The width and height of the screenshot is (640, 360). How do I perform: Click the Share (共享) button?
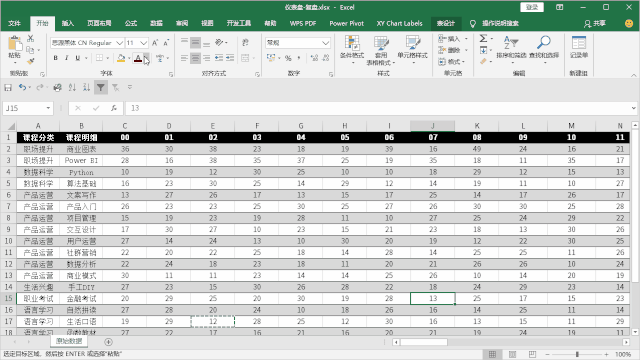(x=595, y=23)
